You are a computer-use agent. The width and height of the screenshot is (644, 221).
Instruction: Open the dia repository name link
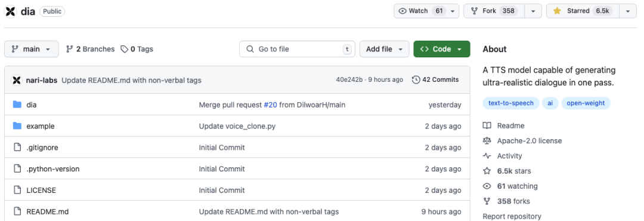(27, 11)
